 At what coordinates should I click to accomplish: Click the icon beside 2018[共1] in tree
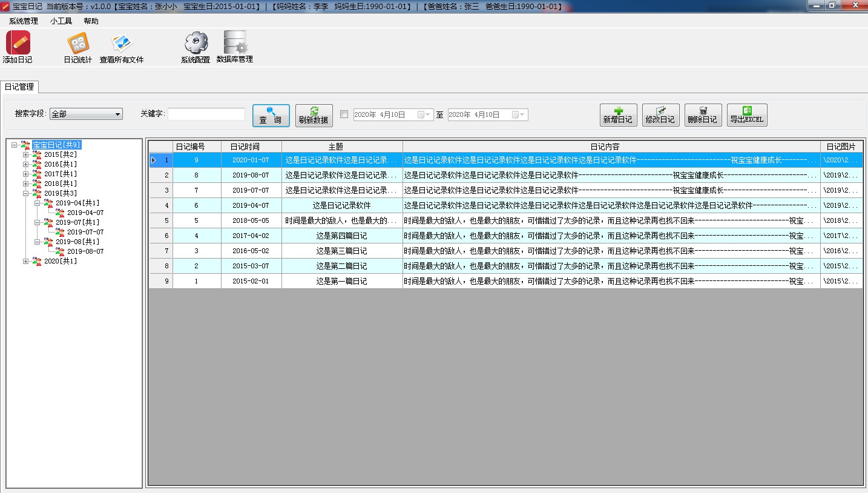point(37,184)
